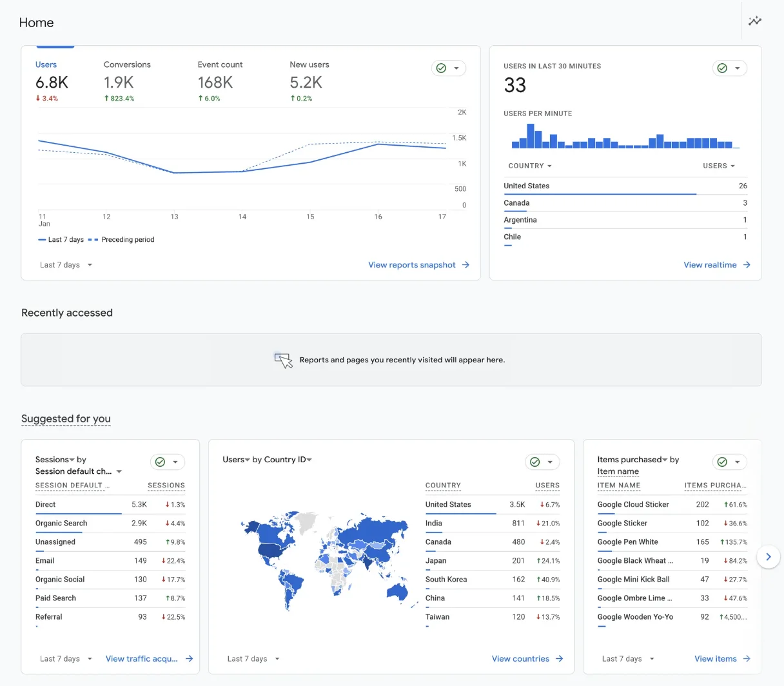This screenshot has height=686, width=784.
Task: Open the Item name dimension dropdown
Action: (x=618, y=471)
